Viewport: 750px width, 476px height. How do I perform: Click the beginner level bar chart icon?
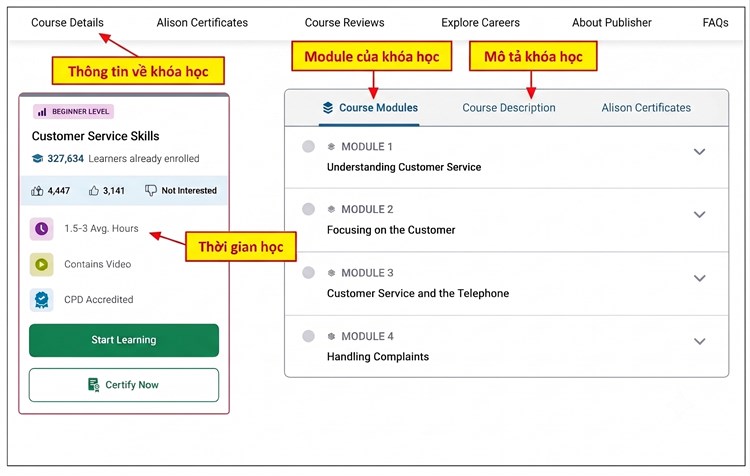42,111
